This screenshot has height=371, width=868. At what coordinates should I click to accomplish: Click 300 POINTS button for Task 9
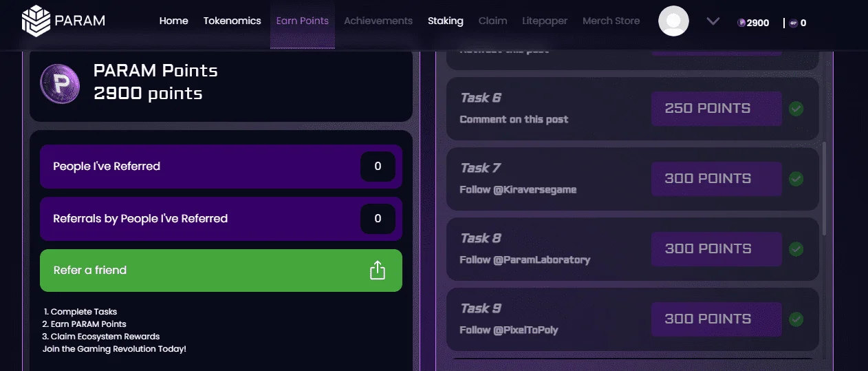(716, 319)
